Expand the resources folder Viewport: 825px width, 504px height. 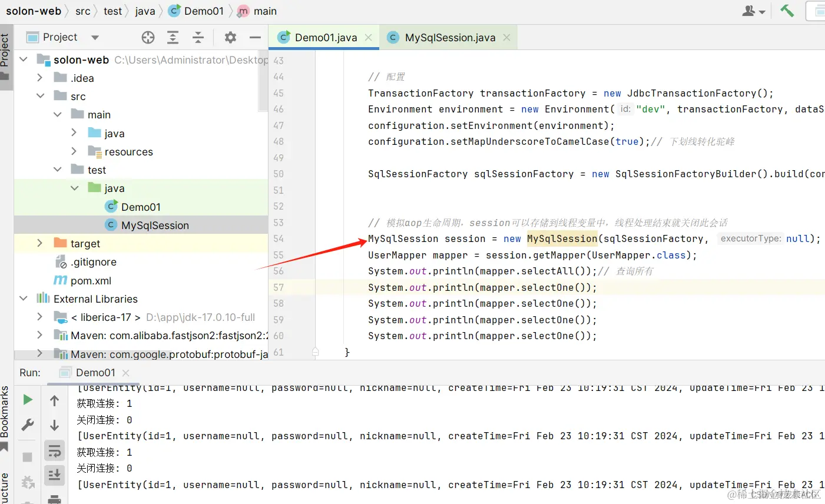pos(74,151)
